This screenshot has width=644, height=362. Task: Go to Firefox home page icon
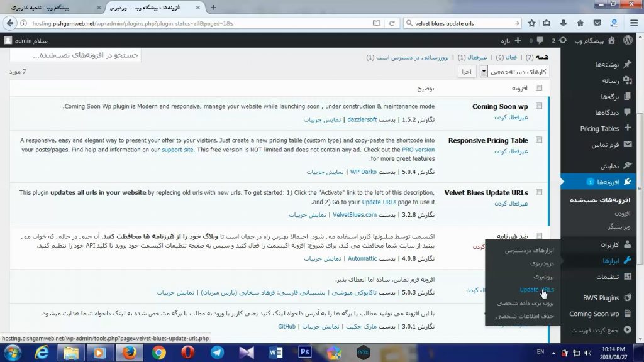580,23
